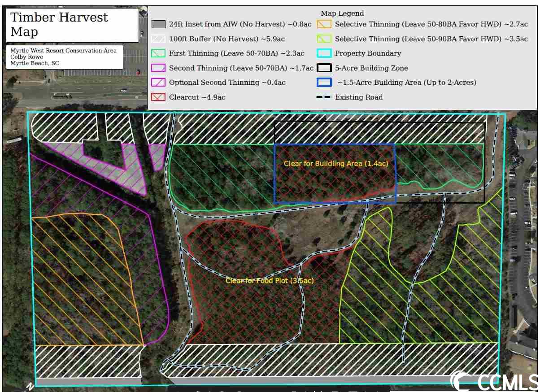Select the magenta Second Thinning legend icon
This screenshot has width=540, height=392.
click(x=158, y=68)
